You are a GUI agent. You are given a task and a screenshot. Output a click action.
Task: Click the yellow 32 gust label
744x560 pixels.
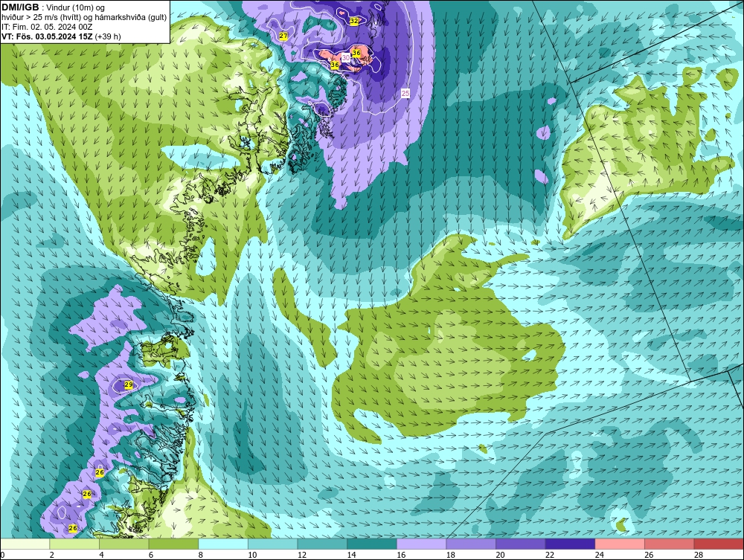[x=354, y=21]
